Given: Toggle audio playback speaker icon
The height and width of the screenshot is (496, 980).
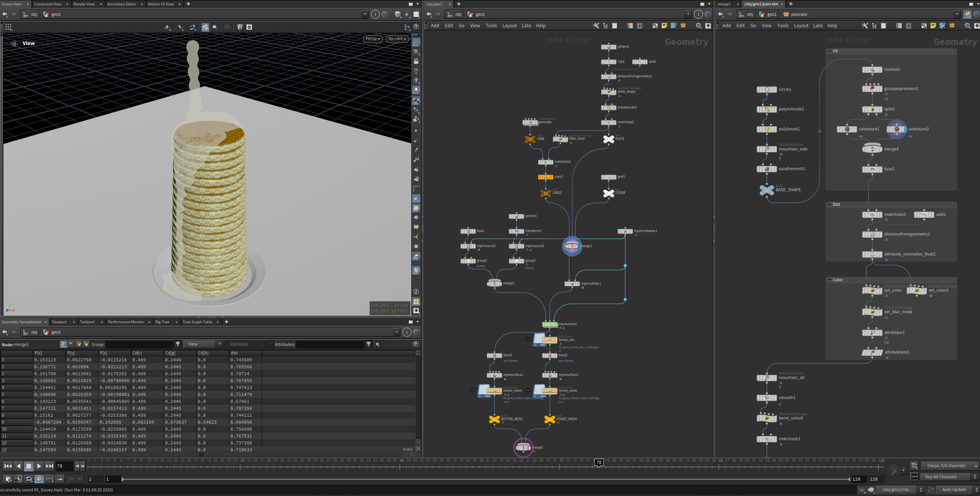Looking at the screenshot, I should click(18, 479).
